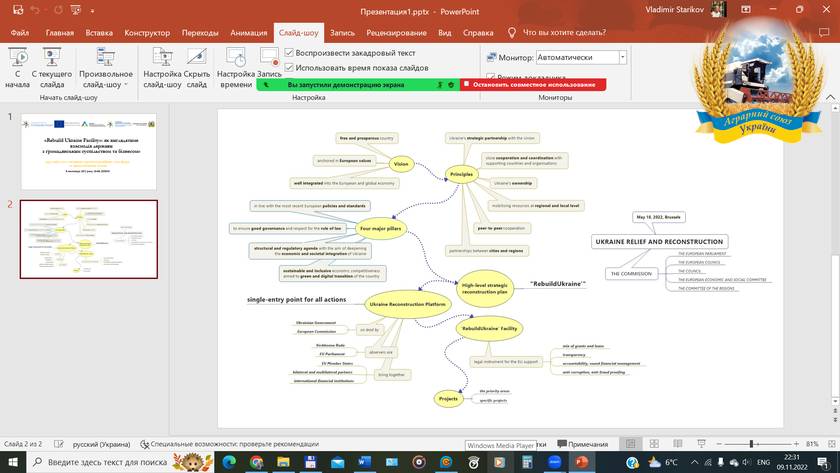This screenshot has height=473, width=840.
Task: Toggle 'Воспроизвести закадровый текст' checkbox
Action: (289, 52)
